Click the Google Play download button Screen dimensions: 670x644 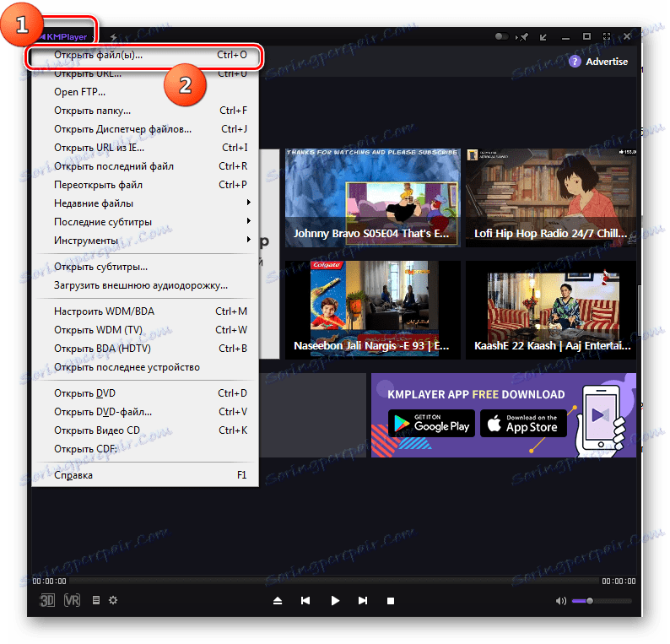click(x=431, y=423)
